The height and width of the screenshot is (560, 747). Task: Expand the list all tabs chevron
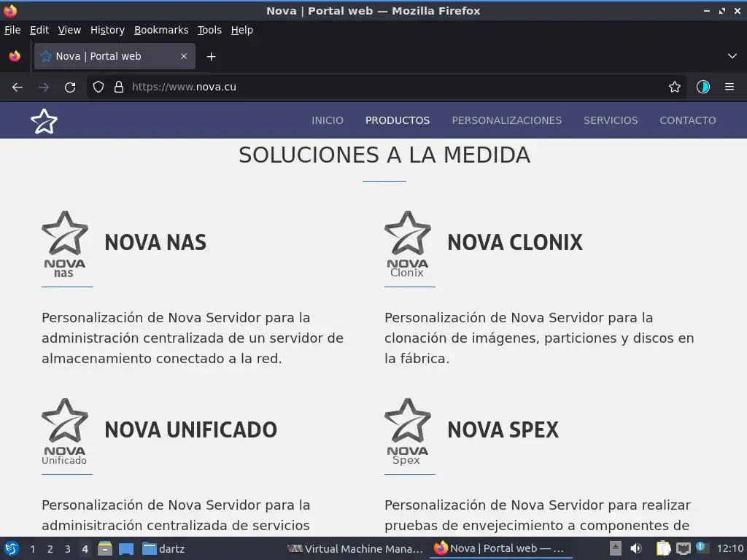[732, 56]
